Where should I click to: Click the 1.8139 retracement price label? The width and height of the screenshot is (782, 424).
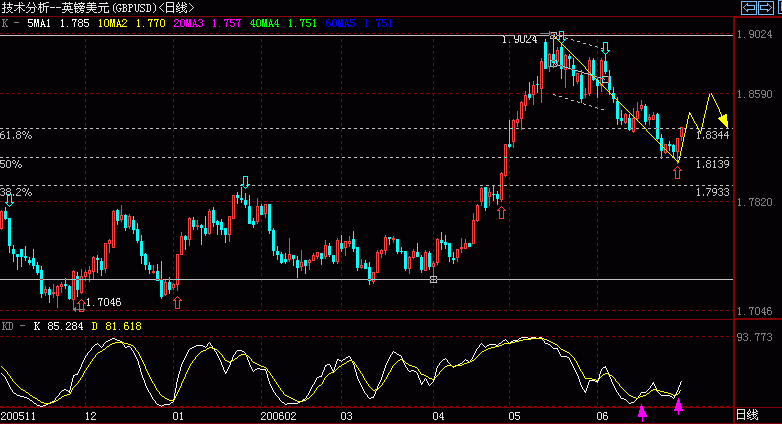tap(713, 164)
